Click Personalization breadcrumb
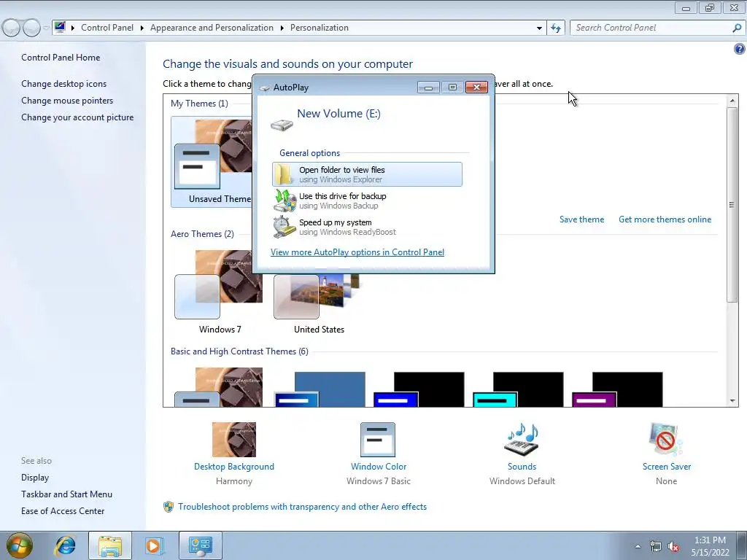 (320, 28)
